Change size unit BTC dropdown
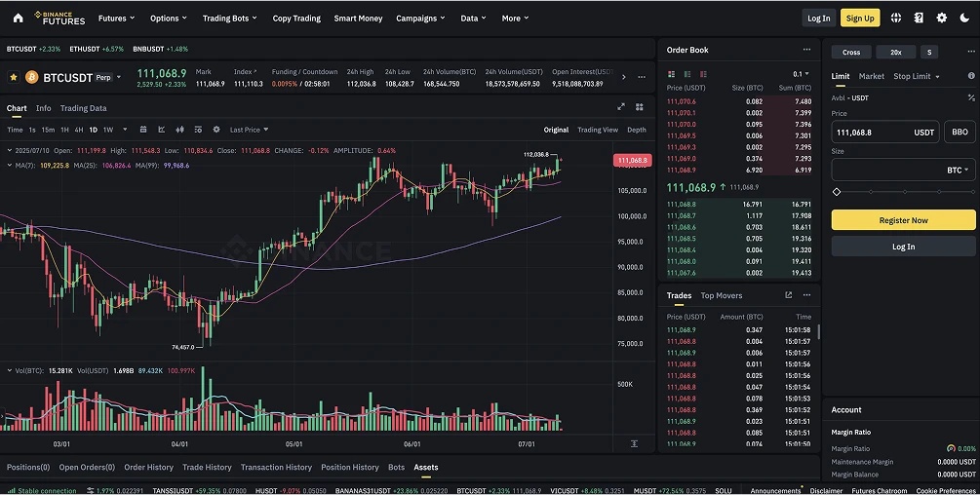This screenshot has height=495, width=980. [958, 171]
